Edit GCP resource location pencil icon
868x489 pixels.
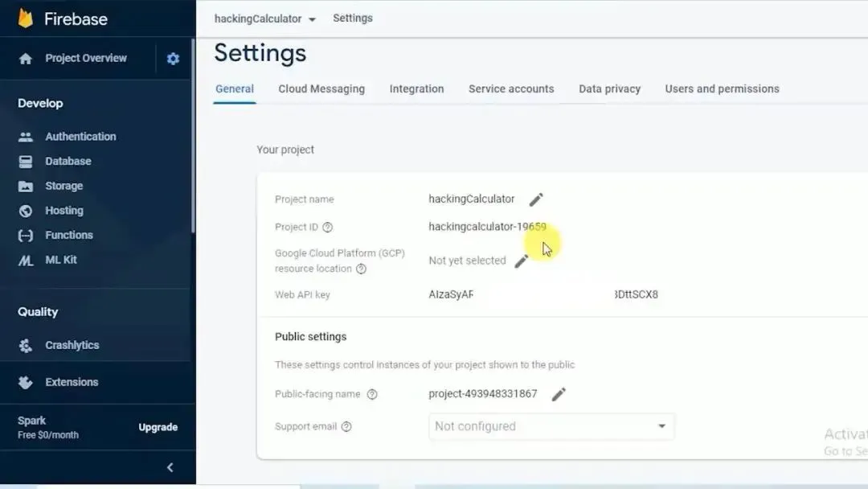pyautogui.click(x=522, y=261)
